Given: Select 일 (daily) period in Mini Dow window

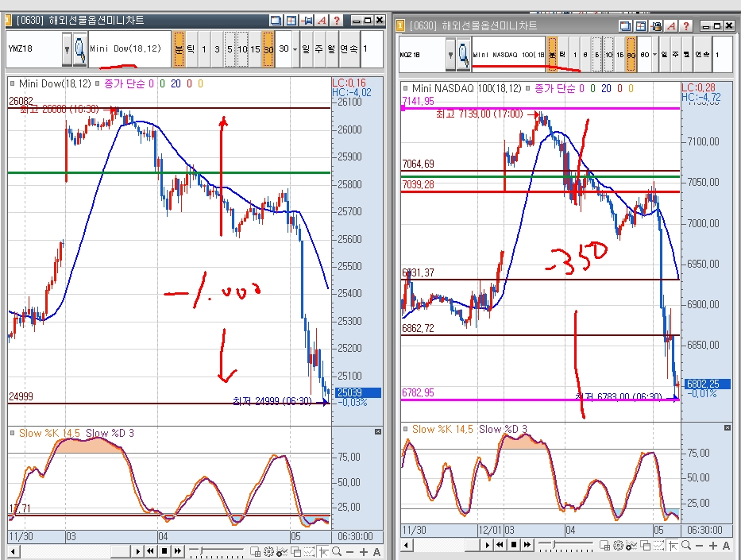Looking at the screenshot, I should tap(307, 49).
